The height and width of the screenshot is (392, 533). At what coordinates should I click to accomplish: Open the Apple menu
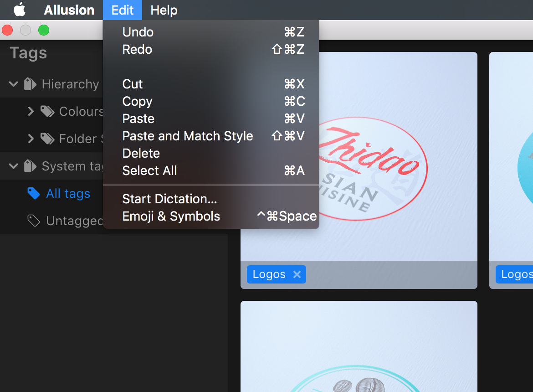[19, 10]
